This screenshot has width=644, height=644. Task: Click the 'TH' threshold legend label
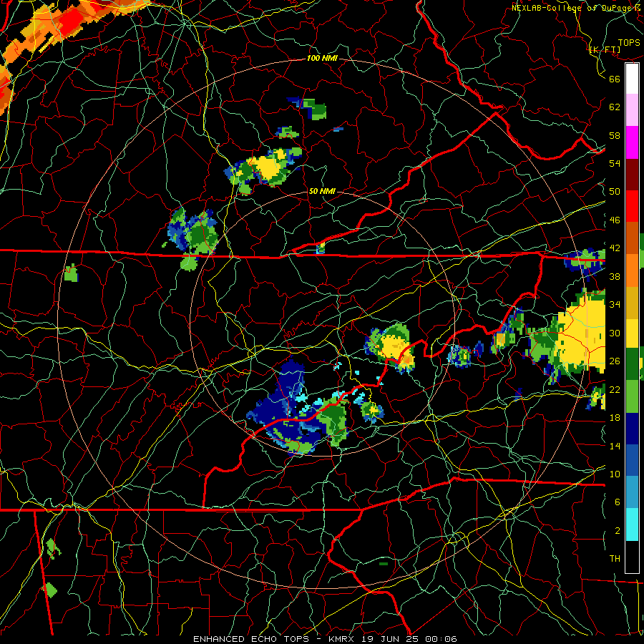[615, 558]
